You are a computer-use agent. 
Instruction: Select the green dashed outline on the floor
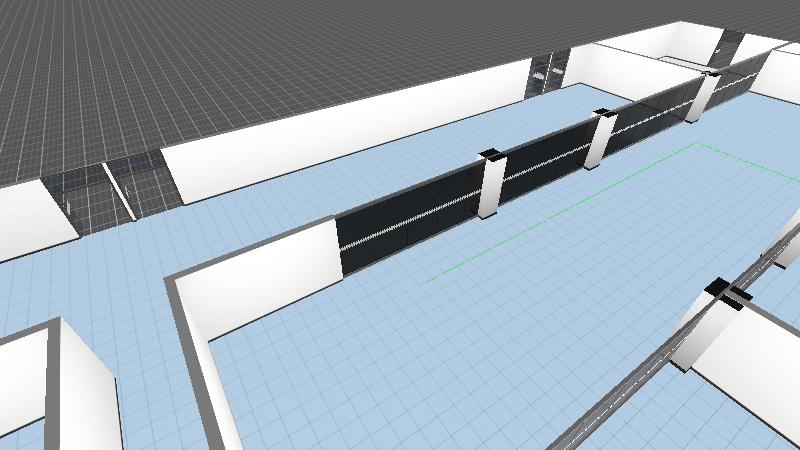coord(560,212)
